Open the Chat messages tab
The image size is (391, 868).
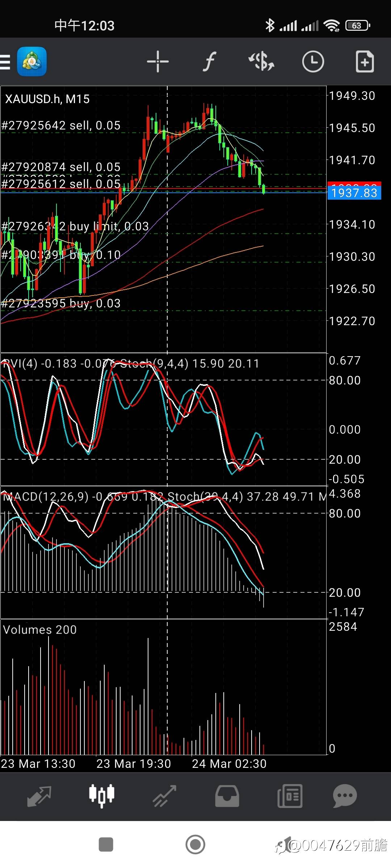(345, 796)
